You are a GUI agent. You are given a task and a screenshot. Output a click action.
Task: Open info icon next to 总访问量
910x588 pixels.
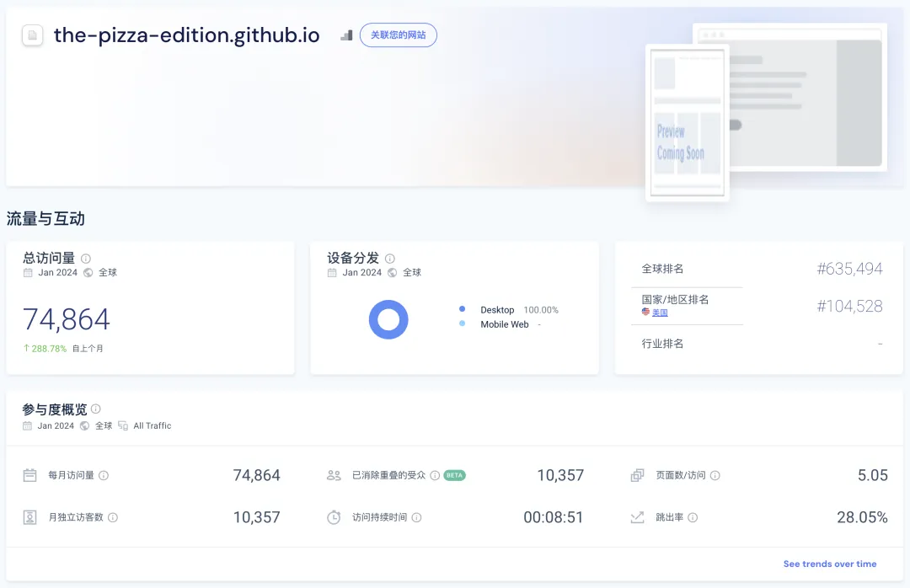point(86,259)
